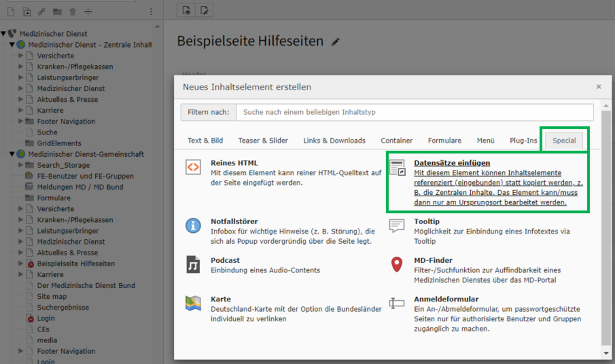Click the view webpage icon in the top bar

[x=186, y=10]
